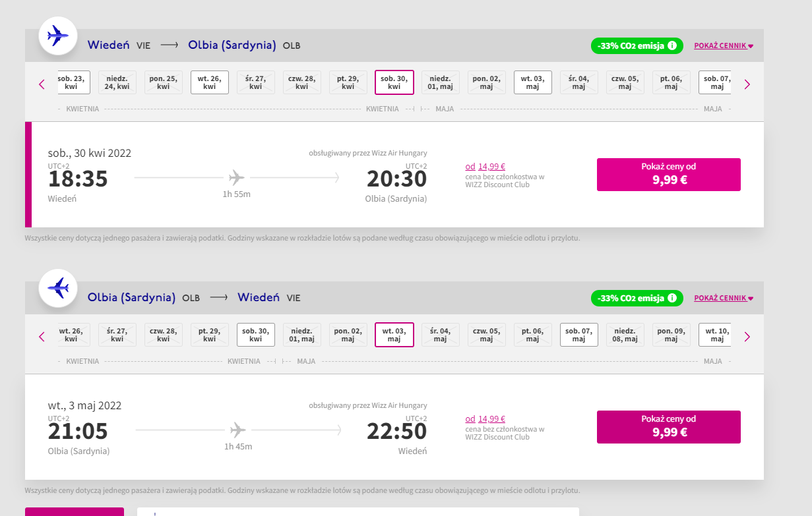Click Pokaż ceny od 9,99 € for 18:35 flight

click(669, 175)
